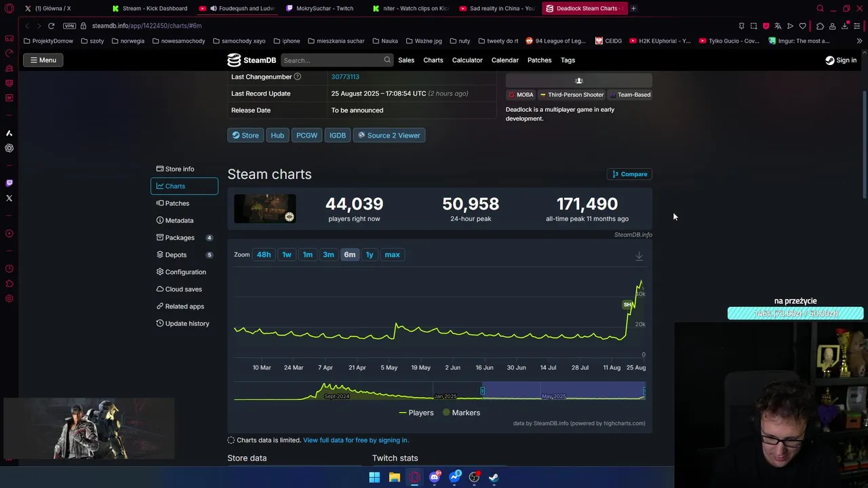Set chart zoom to 48h
The image size is (868, 488).
click(264, 255)
